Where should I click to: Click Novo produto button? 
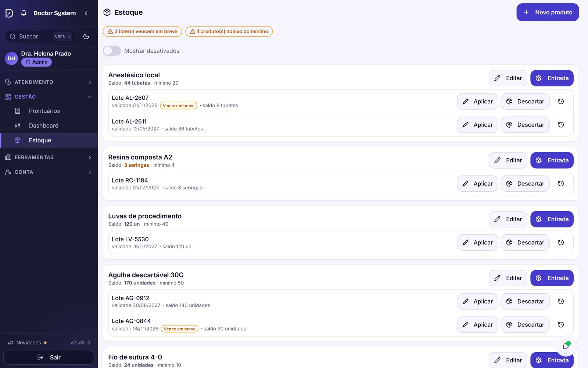pos(548,12)
